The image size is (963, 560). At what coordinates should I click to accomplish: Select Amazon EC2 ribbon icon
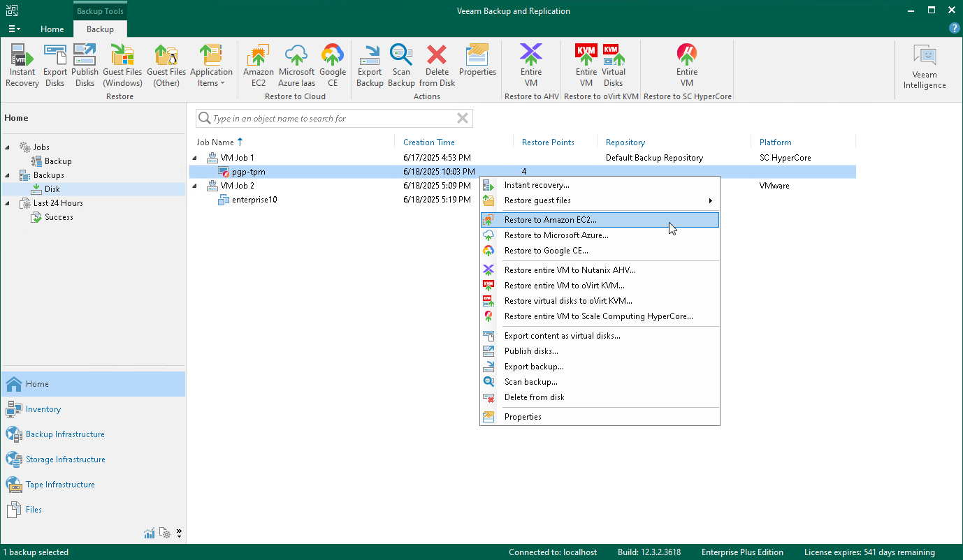click(x=259, y=65)
